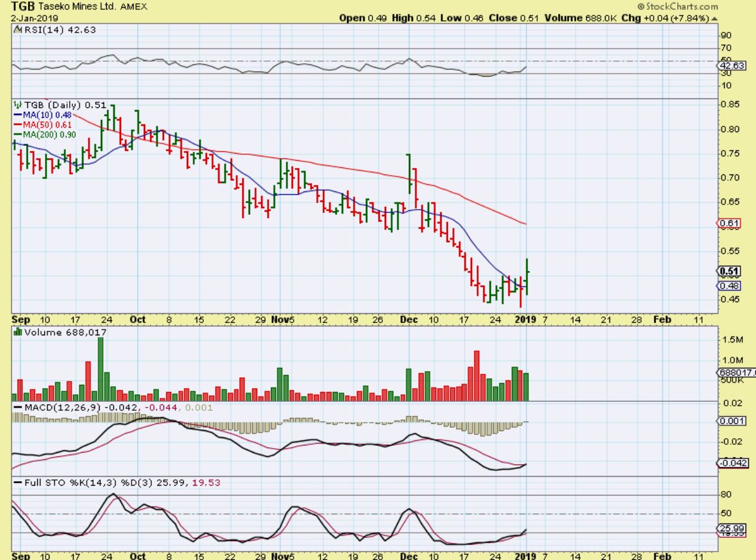Click the green Volume bars icon
The width and height of the screenshot is (756, 560).
tap(18, 332)
